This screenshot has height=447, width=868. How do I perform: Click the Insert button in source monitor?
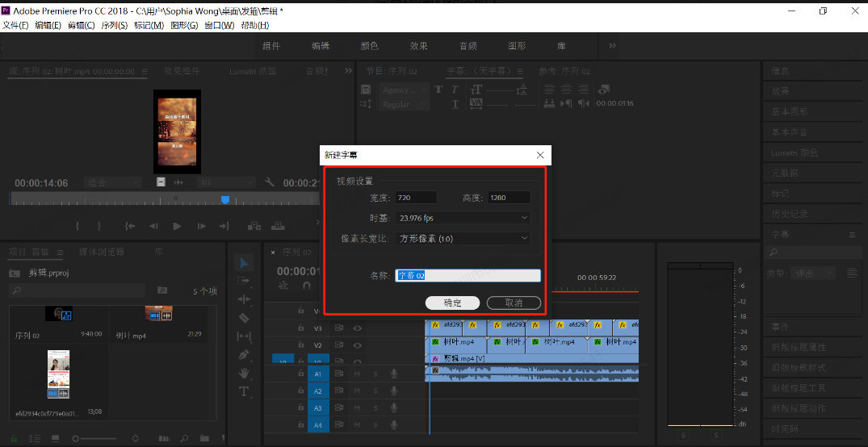[254, 226]
